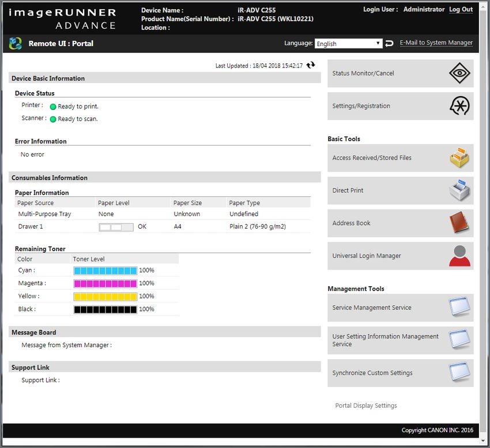490x448 pixels.
Task: Open User Setting Information Management Service
Action: 400,340
